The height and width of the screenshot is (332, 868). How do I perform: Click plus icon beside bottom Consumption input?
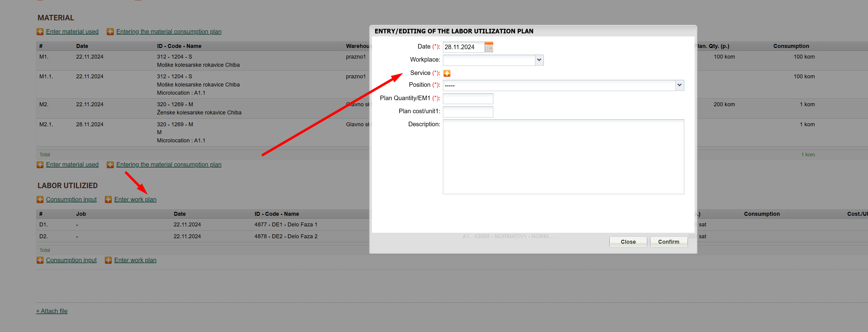40,260
